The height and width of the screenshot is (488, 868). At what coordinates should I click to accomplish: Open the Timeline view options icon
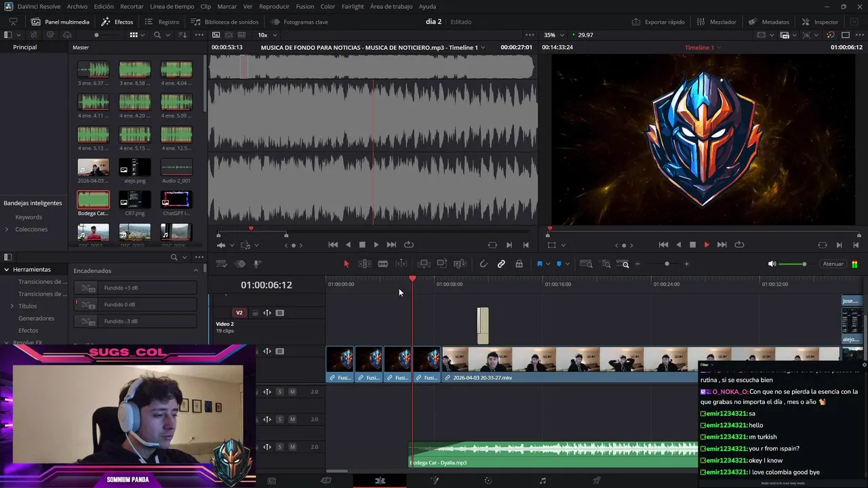click(x=221, y=264)
